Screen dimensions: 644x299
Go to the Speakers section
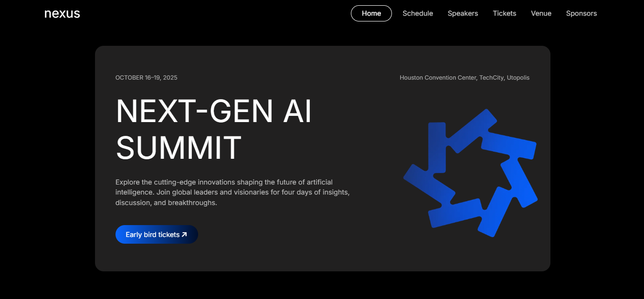[463, 13]
